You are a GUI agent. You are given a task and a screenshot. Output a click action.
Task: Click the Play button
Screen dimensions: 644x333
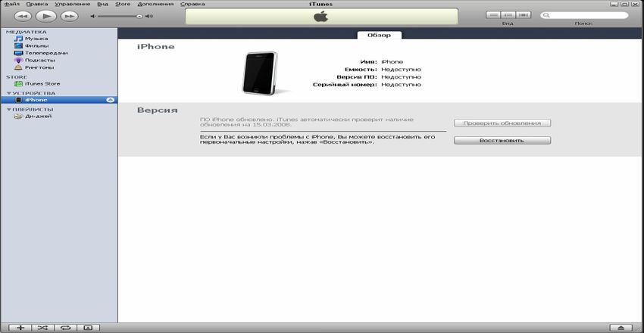(x=46, y=16)
